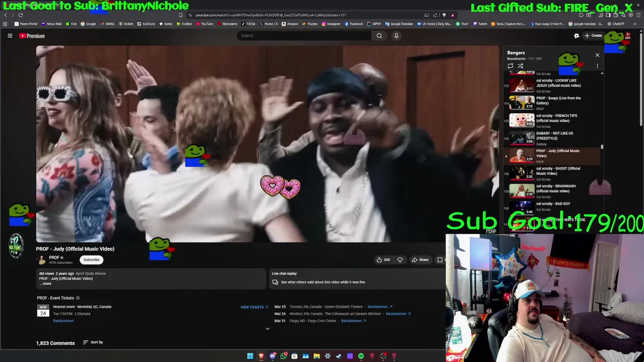The height and width of the screenshot is (362, 644).
Task: Open the Twitch bookmark
Action: pos(479,24)
